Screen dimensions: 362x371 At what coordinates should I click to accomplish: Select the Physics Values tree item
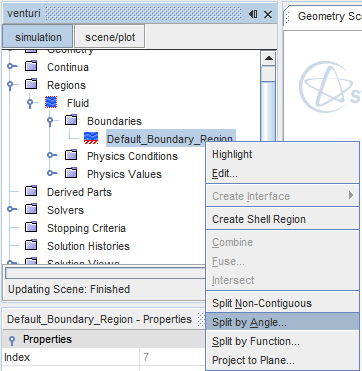[124, 174]
